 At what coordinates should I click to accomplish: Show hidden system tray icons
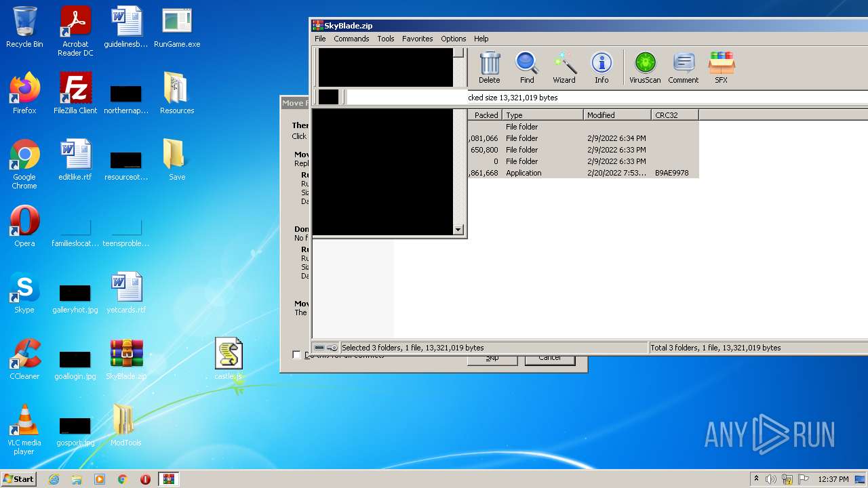click(x=756, y=479)
